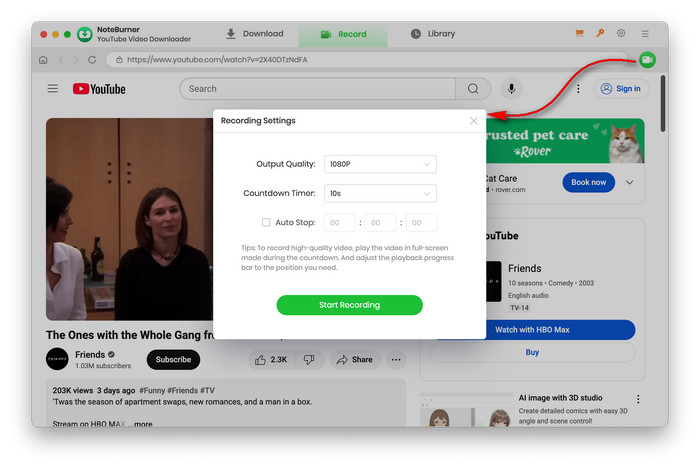
Task: Open more actions ellipsis under video
Action: (396, 360)
